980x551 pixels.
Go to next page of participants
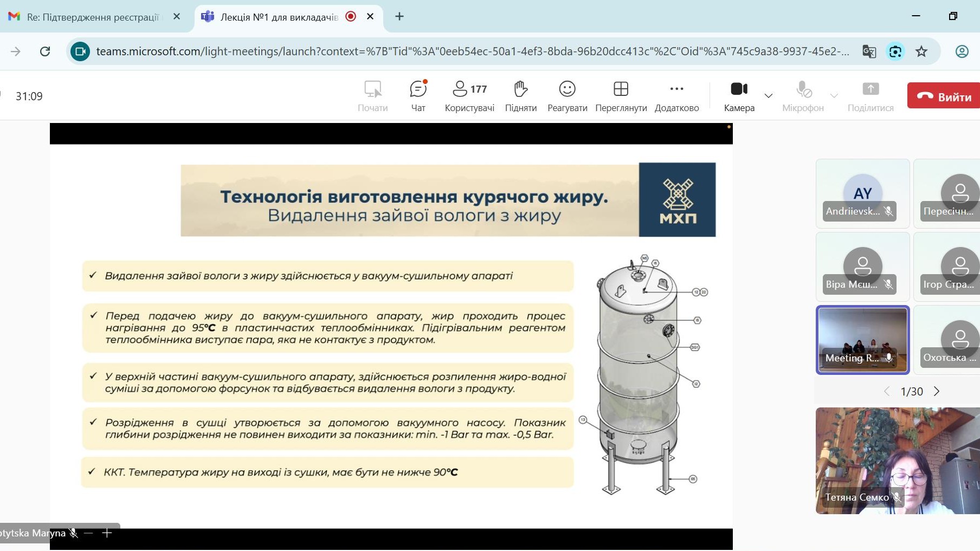937,391
